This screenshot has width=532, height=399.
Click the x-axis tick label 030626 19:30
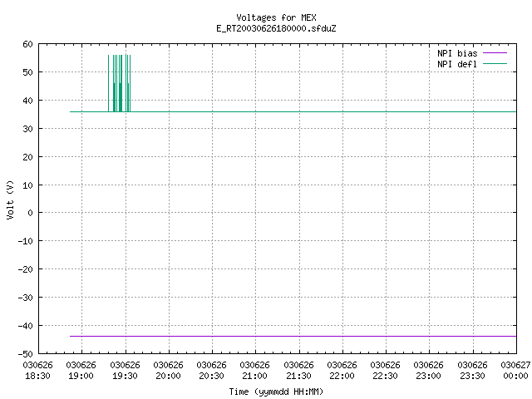tap(126, 371)
